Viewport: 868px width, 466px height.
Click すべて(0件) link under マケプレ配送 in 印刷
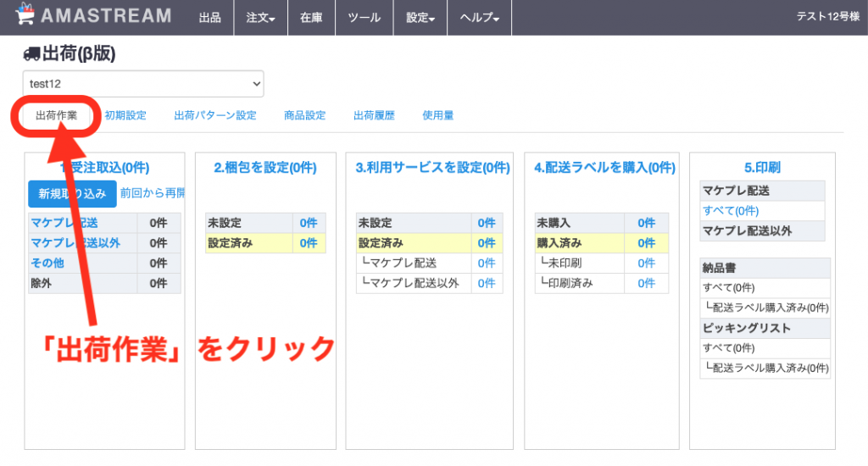click(x=731, y=211)
